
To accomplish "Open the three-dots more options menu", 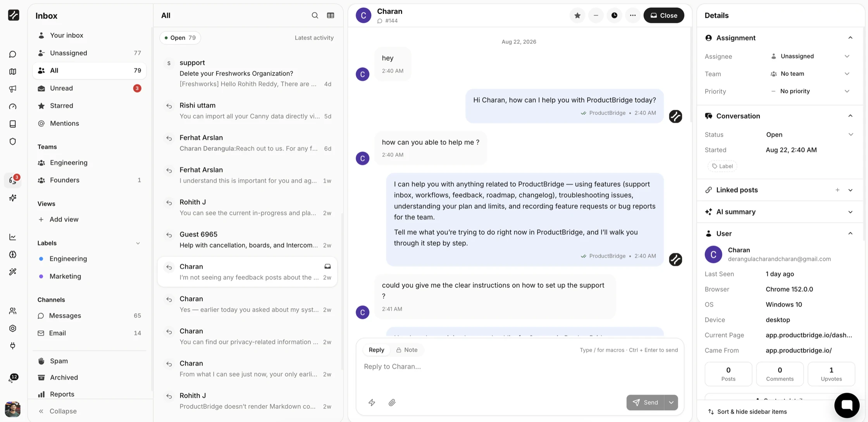I will tap(633, 15).
